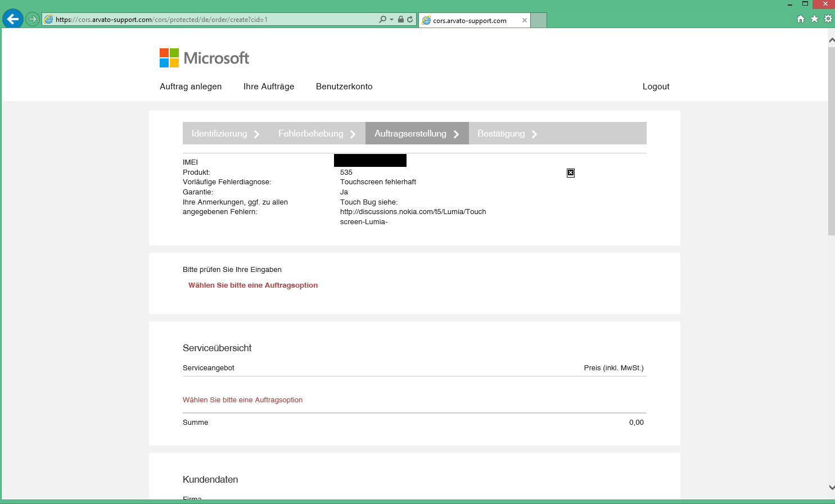Click the refresh page icon

point(410,19)
